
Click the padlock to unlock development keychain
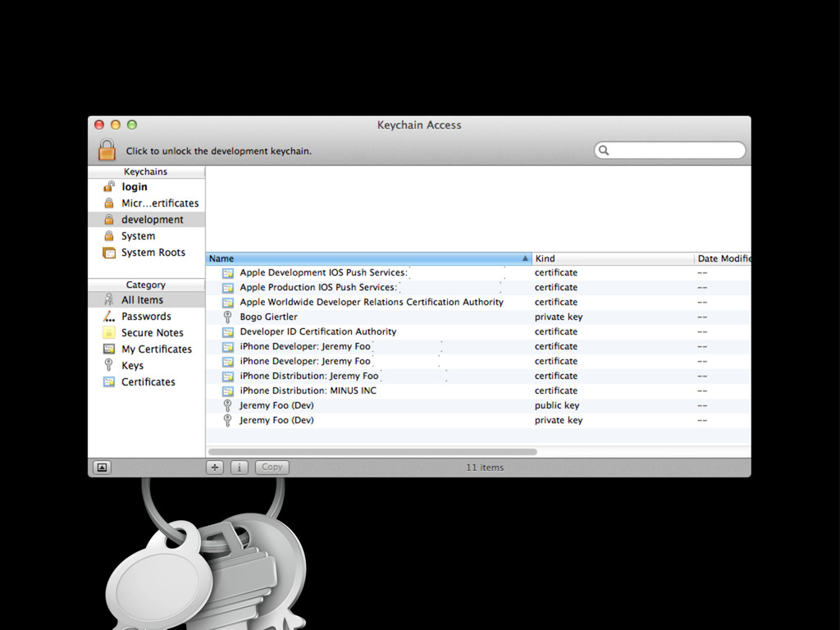[107, 149]
